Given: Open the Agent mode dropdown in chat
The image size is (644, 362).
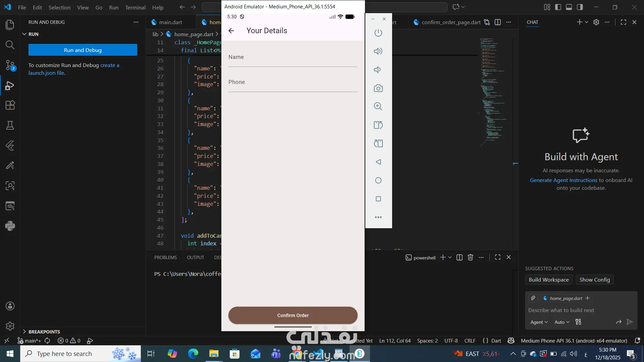Looking at the screenshot, I should (539, 322).
